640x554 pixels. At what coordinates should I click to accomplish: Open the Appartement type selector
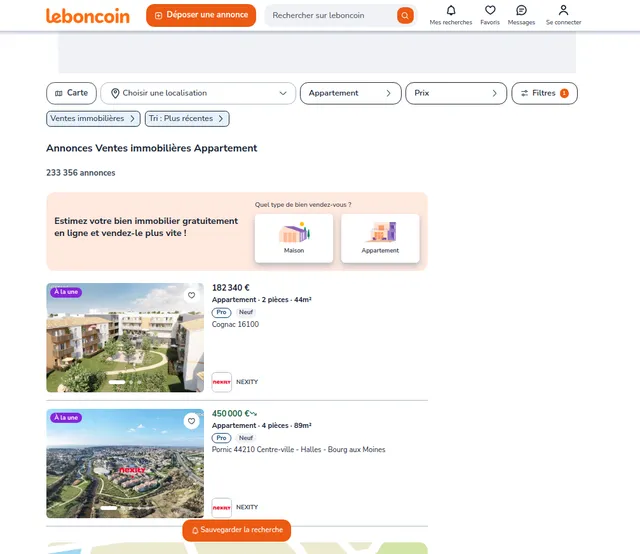point(351,93)
